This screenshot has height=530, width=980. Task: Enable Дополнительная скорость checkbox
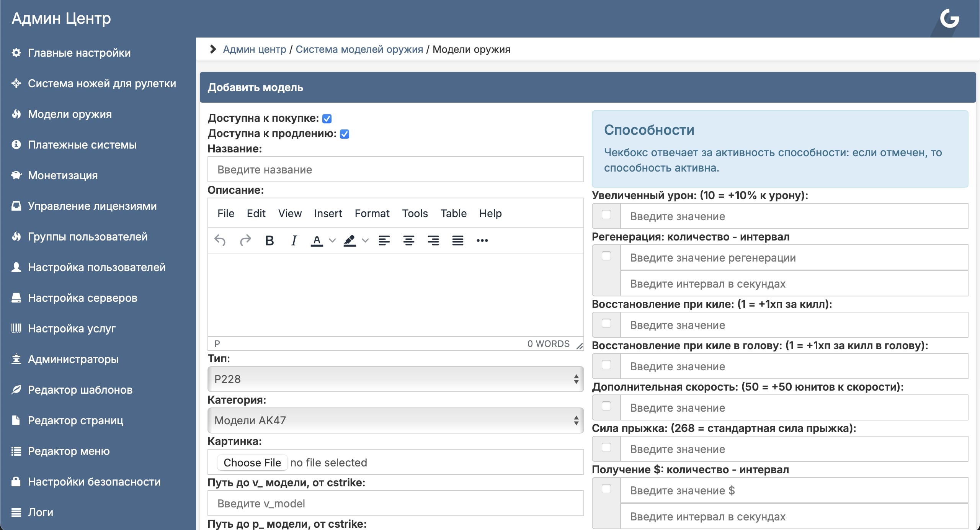[606, 406]
